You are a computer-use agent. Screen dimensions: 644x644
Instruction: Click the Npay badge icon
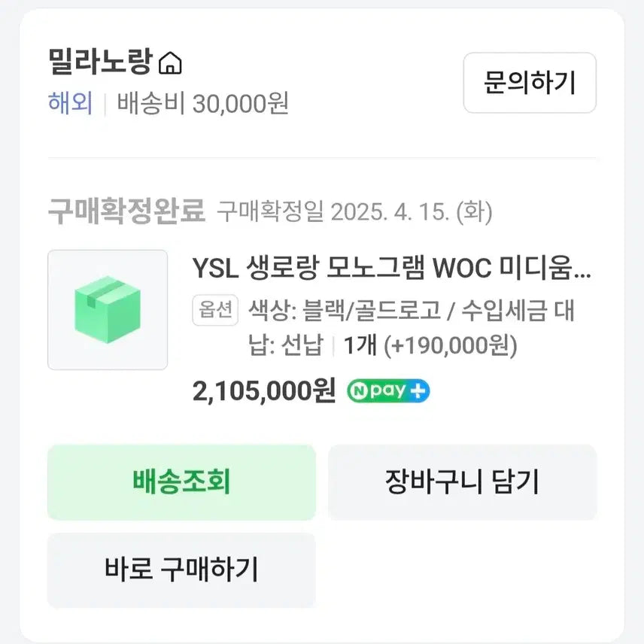pyautogui.click(x=387, y=391)
